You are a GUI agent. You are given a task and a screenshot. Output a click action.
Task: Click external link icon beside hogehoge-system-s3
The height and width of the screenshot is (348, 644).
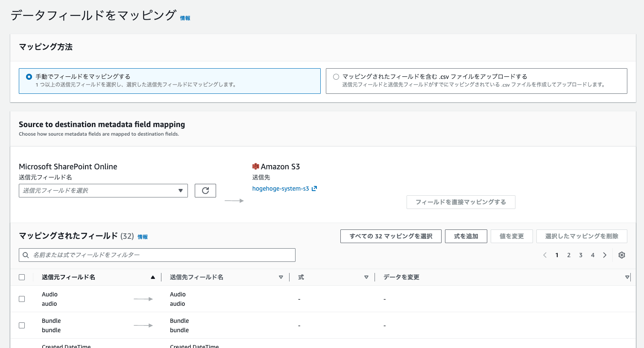point(314,188)
